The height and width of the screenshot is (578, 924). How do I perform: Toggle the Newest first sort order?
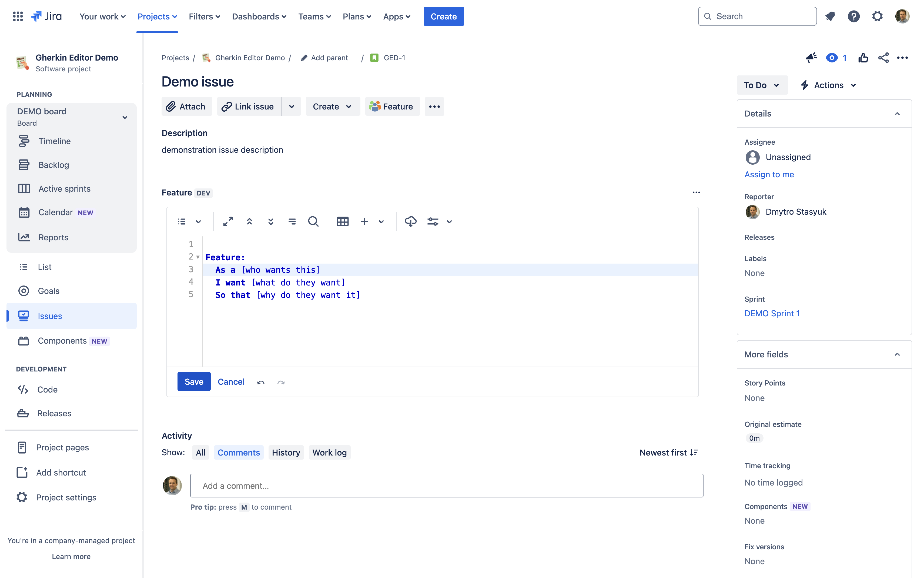click(669, 452)
